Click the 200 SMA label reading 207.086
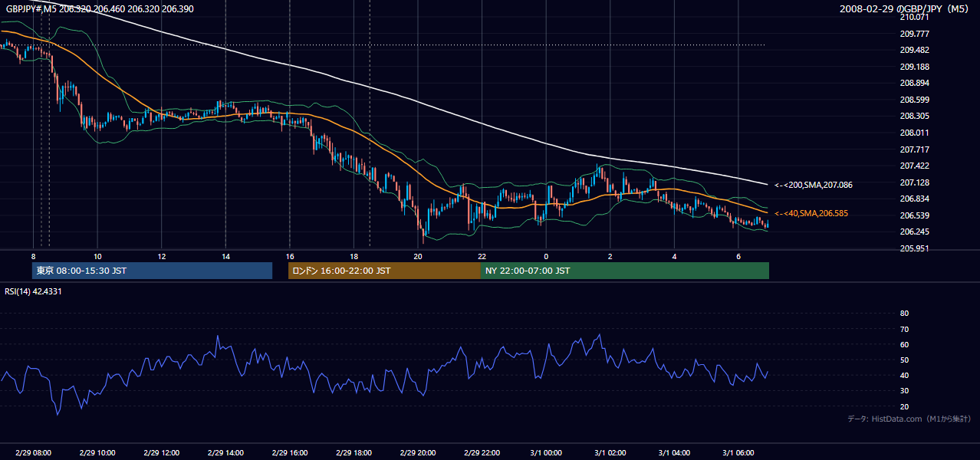The height and width of the screenshot is (460, 980). (814, 185)
